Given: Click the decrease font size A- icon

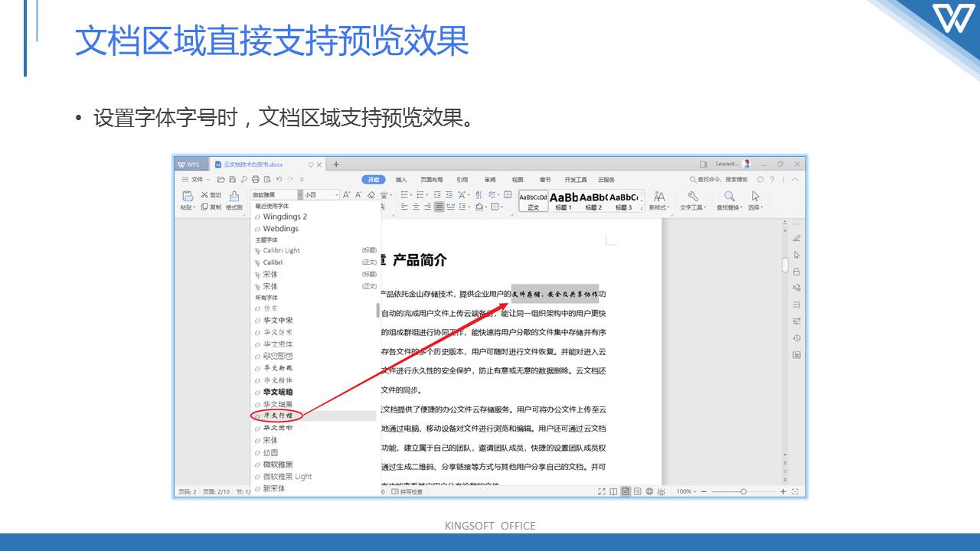Looking at the screenshot, I should (x=358, y=195).
